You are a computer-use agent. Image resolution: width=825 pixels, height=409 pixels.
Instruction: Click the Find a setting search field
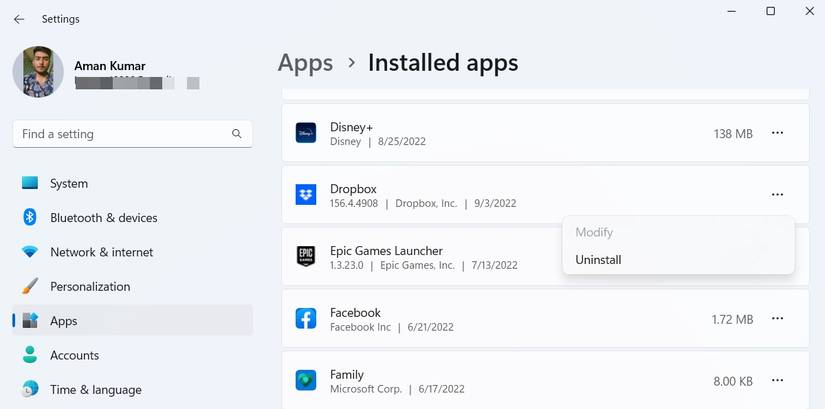pyautogui.click(x=133, y=134)
